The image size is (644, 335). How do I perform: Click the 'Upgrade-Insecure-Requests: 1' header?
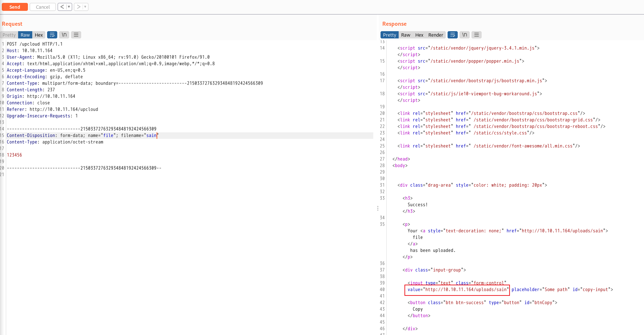42,116
